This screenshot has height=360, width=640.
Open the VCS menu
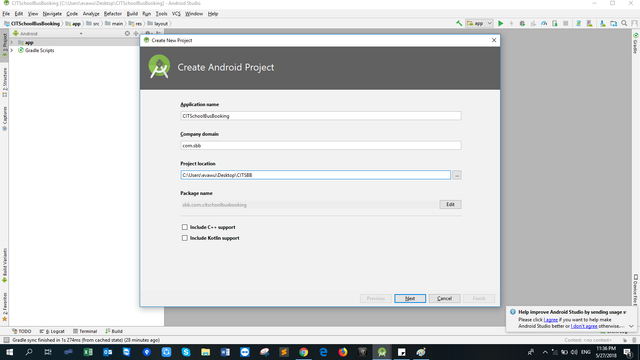(176, 14)
